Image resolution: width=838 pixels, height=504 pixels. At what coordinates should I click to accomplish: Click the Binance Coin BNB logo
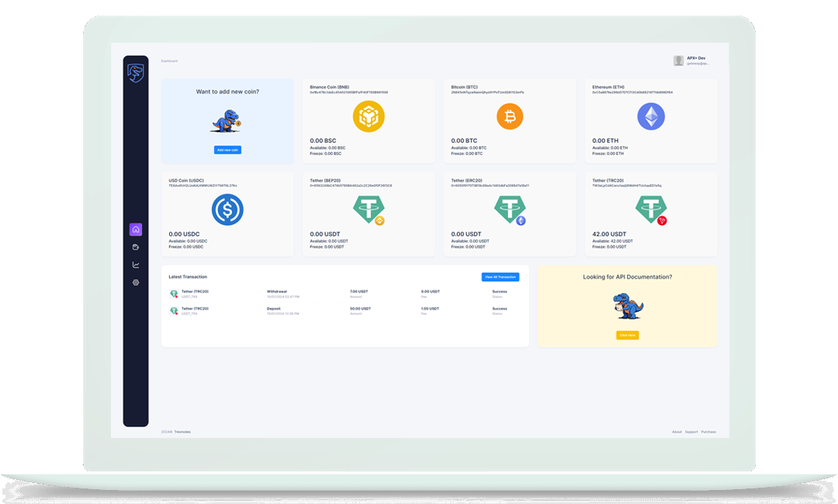[x=369, y=116]
